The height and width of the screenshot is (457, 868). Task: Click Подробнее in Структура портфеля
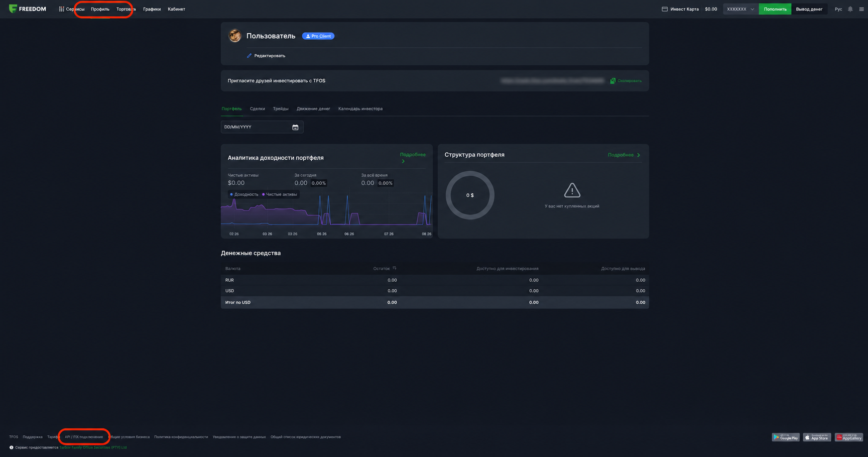click(621, 155)
